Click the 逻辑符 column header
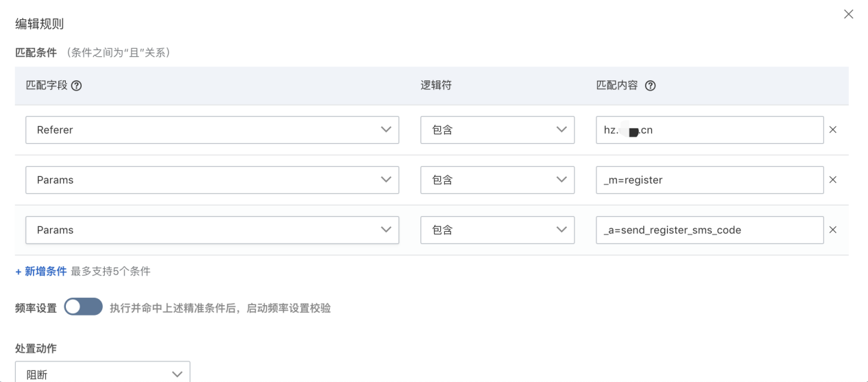Screen dimensions: 868x382 pos(436,86)
